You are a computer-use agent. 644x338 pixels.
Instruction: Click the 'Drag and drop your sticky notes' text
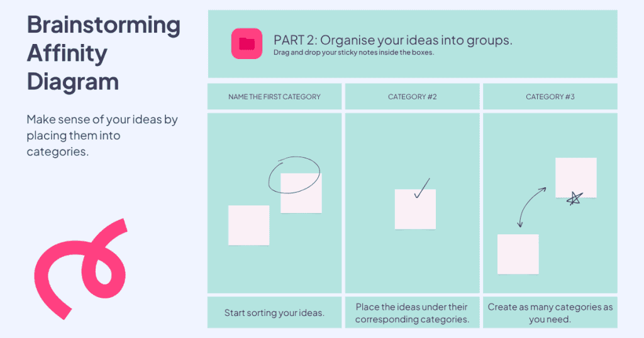click(354, 53)
